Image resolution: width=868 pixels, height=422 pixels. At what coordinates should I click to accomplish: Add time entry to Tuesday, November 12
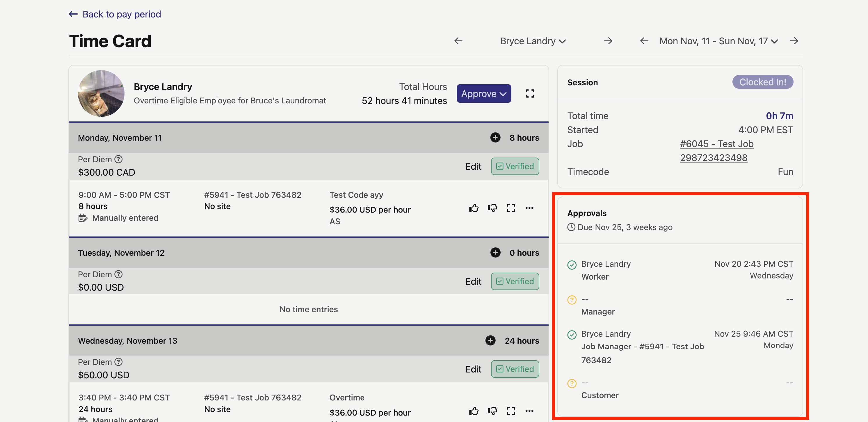(x=495, y=253)
